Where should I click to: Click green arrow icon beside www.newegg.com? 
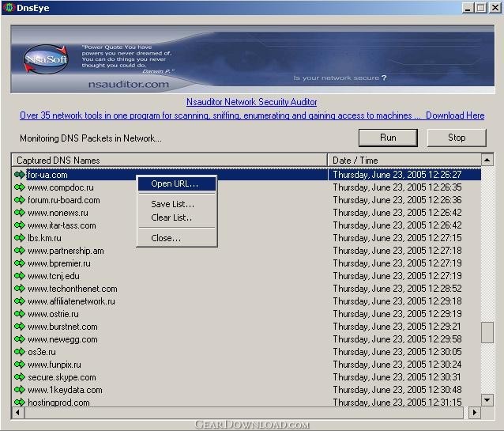click(x=20, y=339)
